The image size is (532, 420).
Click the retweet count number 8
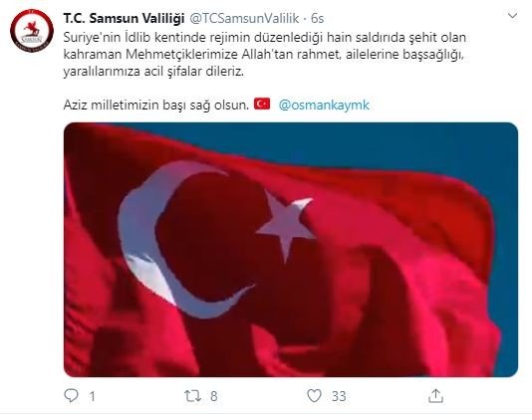coord(213,396)
